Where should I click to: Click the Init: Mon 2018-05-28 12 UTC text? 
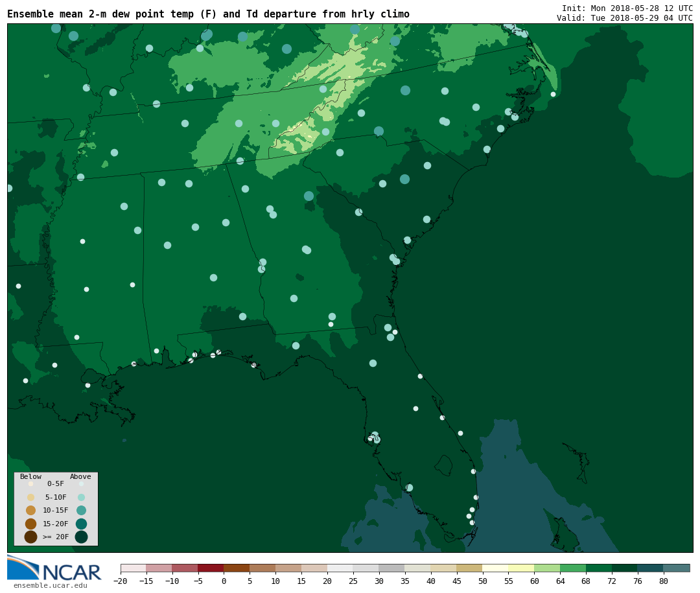point(627,8)
